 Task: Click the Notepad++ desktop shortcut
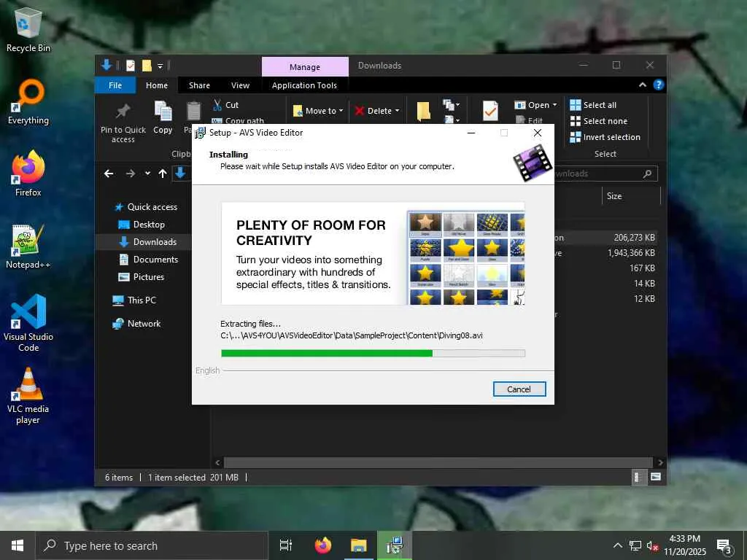[28, 246]
